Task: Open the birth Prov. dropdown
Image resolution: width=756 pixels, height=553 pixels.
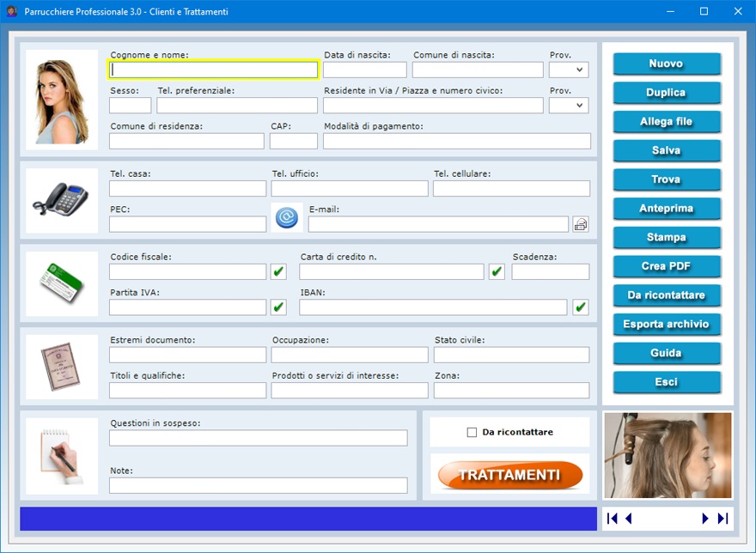Action: click(569, 70)
